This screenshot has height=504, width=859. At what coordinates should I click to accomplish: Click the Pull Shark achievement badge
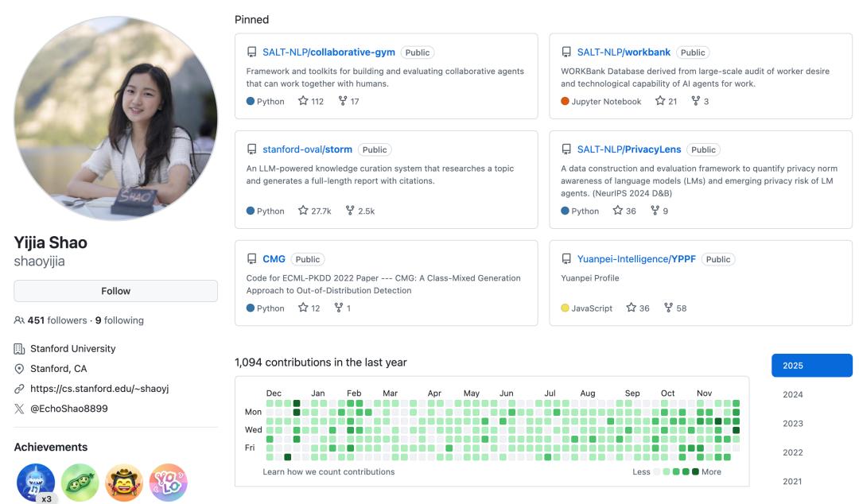pyautogui.click(x=36, y=482)
